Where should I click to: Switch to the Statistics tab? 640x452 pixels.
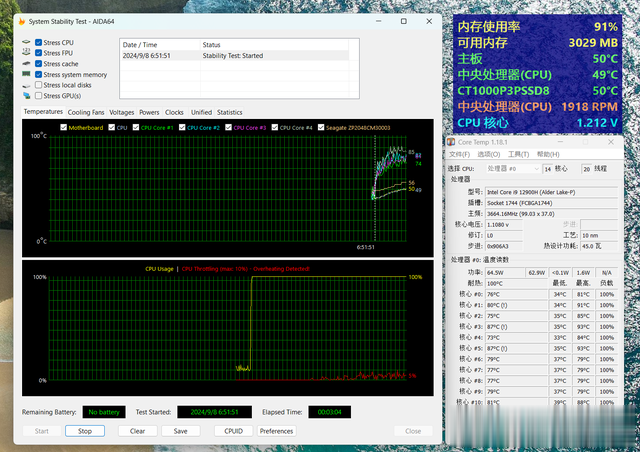229,112
